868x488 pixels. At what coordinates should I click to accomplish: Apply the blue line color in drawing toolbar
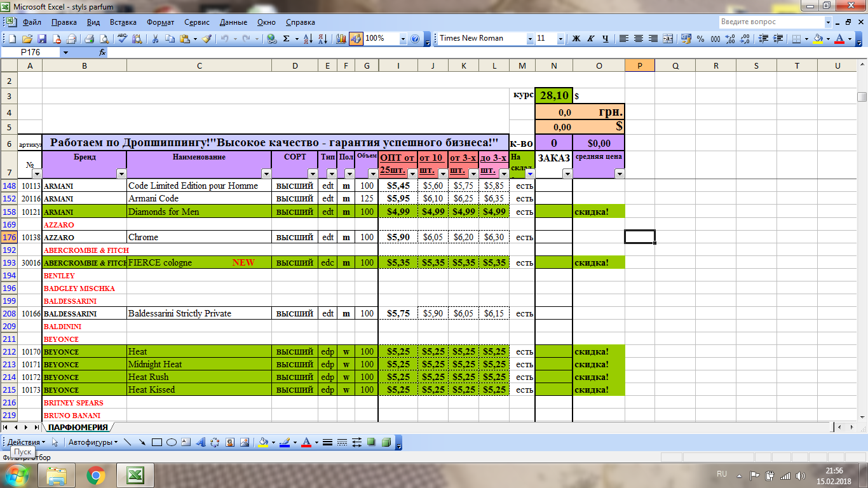click(x=284, y=442)
